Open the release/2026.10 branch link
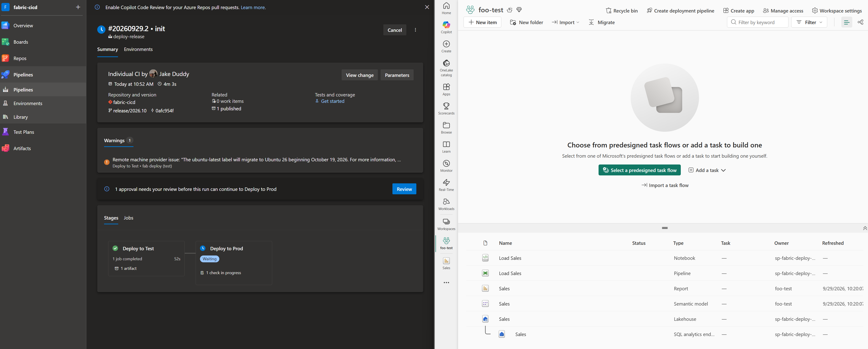Screen dimensions: 868x349 coord(130,111)
